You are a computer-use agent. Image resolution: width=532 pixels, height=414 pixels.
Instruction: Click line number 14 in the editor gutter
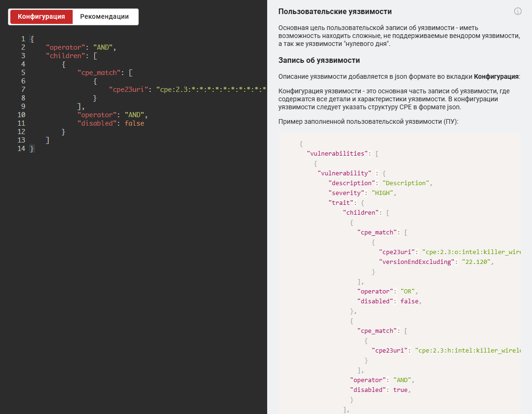(x=21, y=149)
